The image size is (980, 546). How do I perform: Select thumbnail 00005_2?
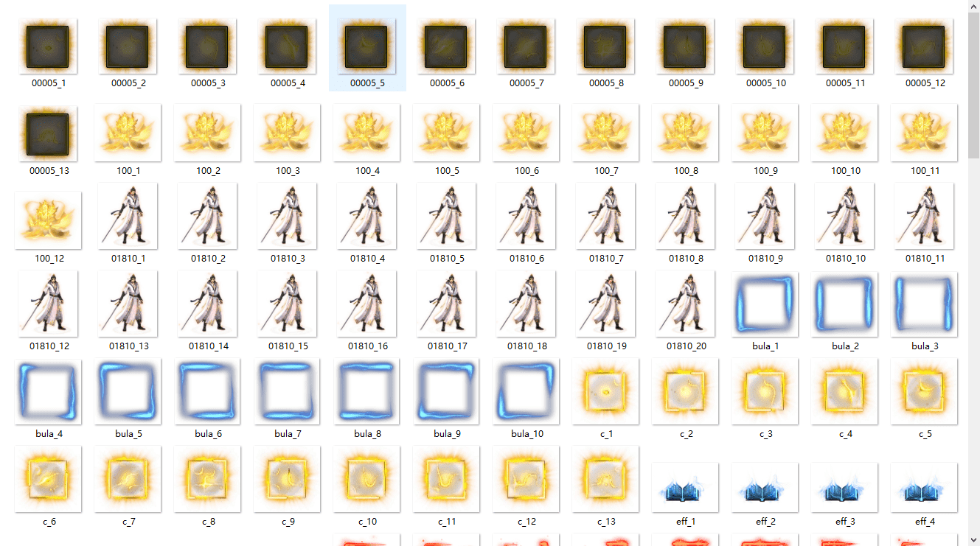tap(128, 46)
